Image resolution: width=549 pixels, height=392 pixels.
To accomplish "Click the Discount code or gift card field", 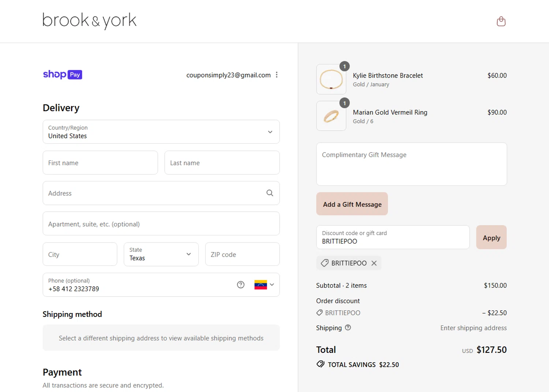I will point(393,237).
